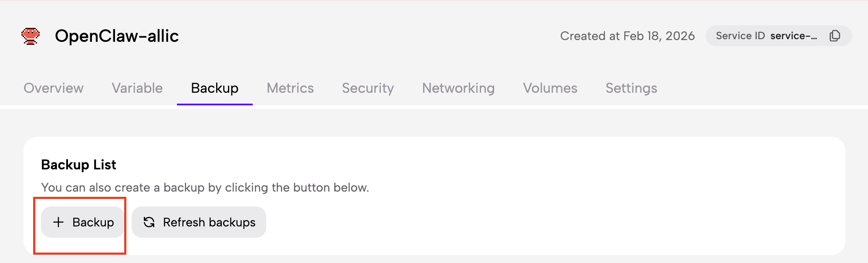868x263 pixels.
Task: Switch to the Networking tab
Action: [458, 88]
